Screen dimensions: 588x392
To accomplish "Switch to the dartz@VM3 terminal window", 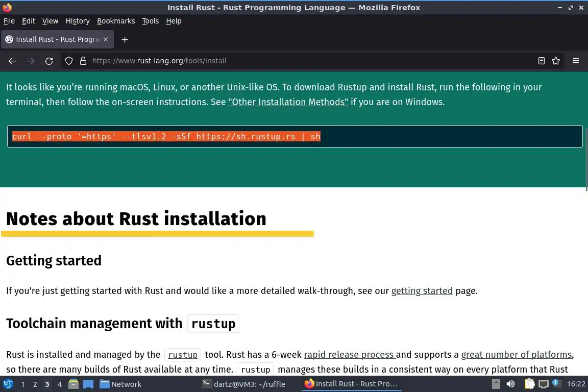I will pos(244,384).
